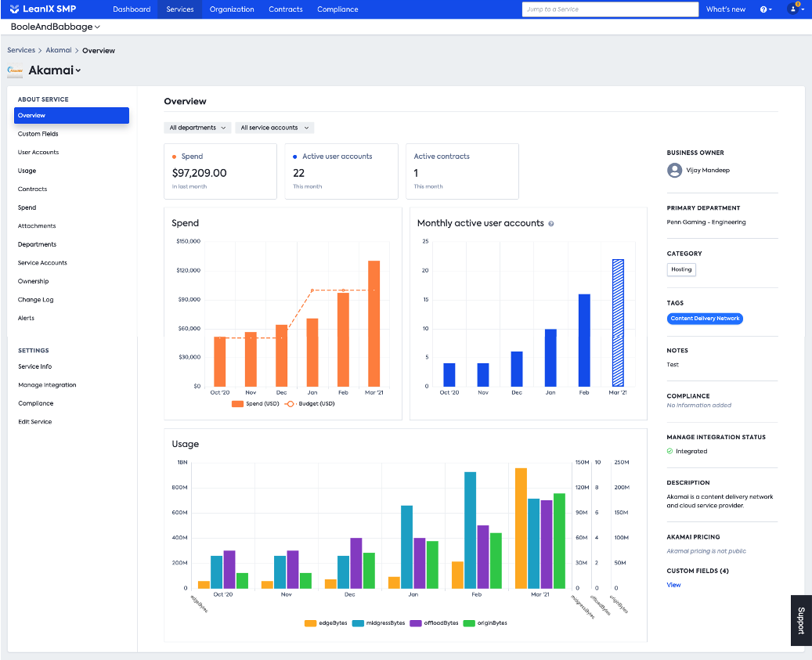The height and width of the screenshot is (660, 812).
Task: Toggle the Budget (USD) legend entry
Action: coord(309,404)
